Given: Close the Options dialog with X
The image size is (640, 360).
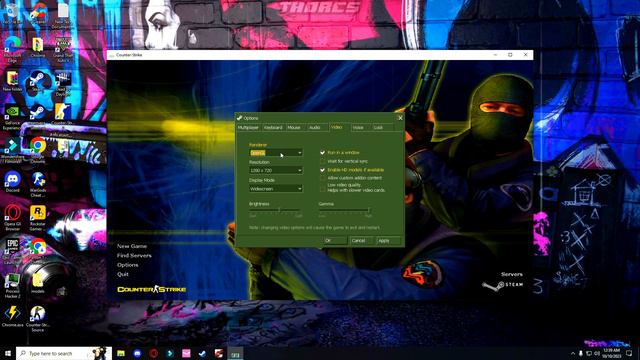Looking at the screenshot, I should click(400, 118).
